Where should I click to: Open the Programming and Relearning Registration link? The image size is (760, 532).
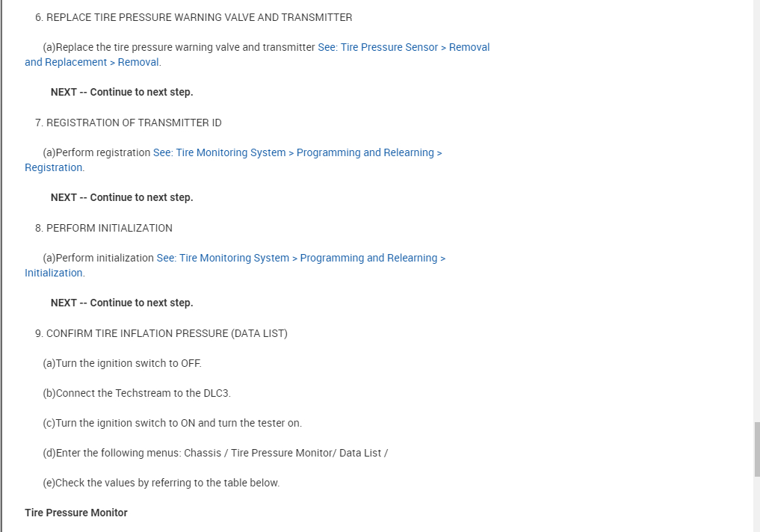[x=297, y=152]
